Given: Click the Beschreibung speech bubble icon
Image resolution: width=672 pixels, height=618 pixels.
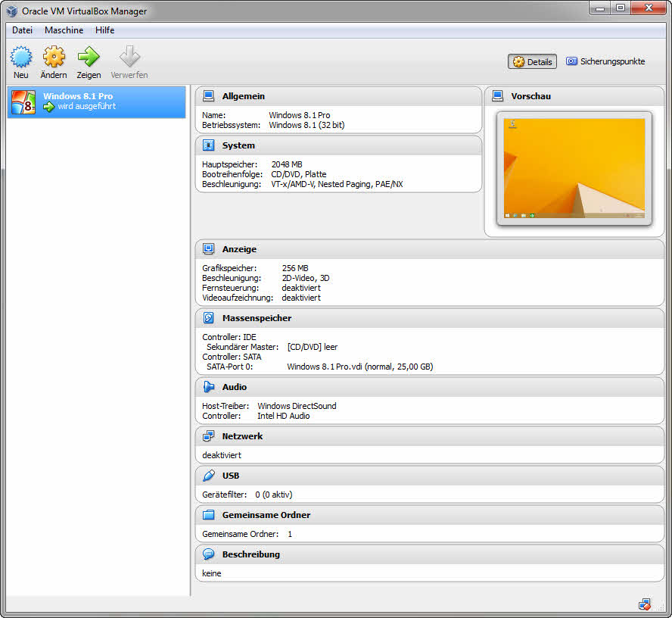Looking at the screenshot, I should coord(208,554).
